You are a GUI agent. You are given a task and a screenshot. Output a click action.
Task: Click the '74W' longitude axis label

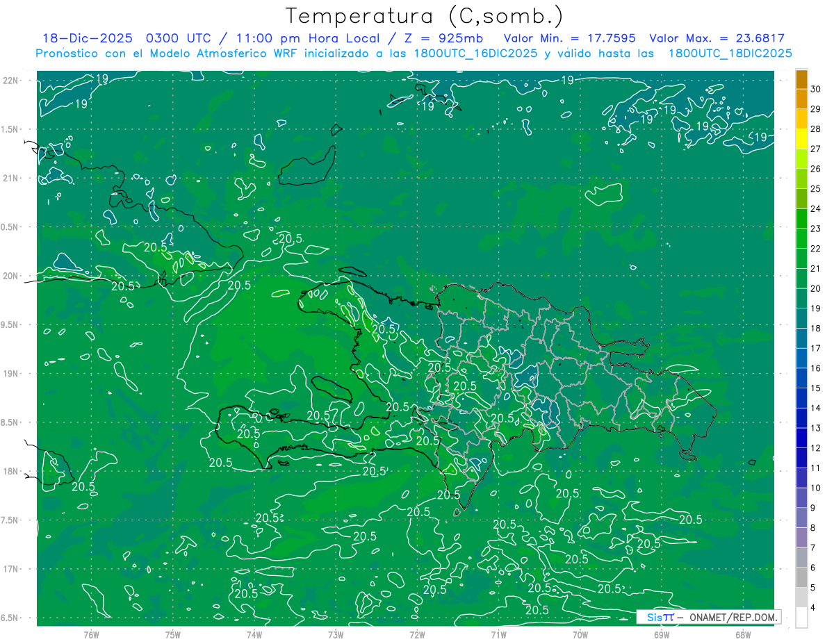click(x=254, y=634)
